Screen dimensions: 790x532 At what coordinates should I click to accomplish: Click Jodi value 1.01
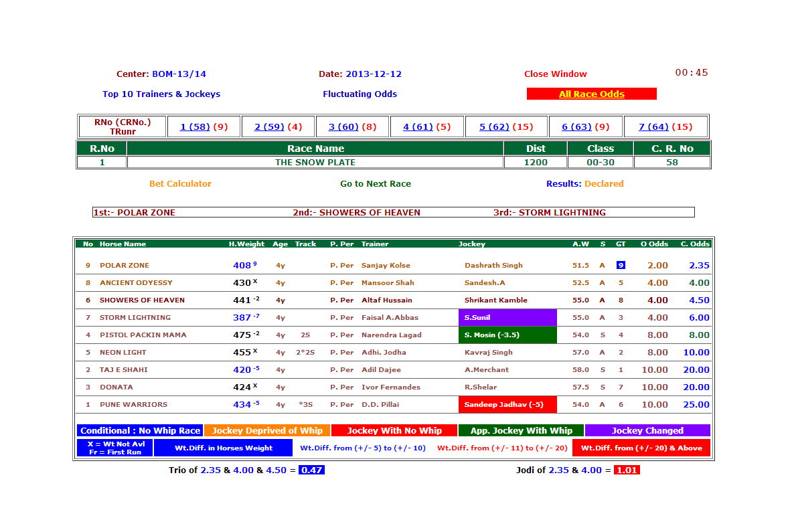(627, 470)
